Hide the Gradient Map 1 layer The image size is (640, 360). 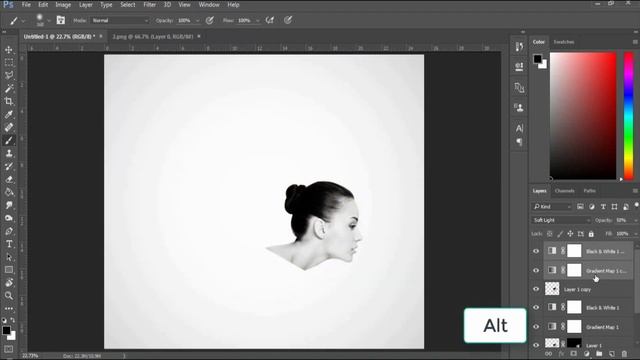pos(536,327)
